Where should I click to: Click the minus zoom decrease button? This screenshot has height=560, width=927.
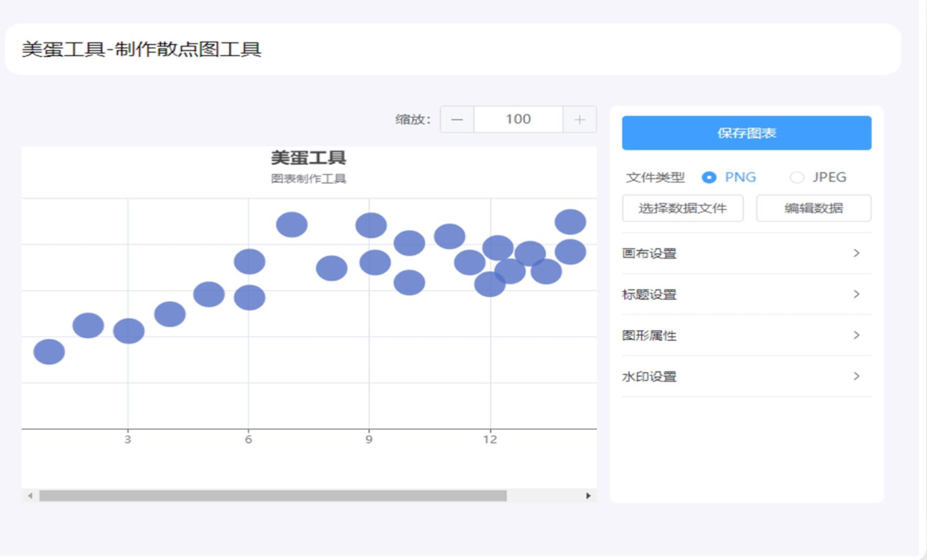click(457, 120)
